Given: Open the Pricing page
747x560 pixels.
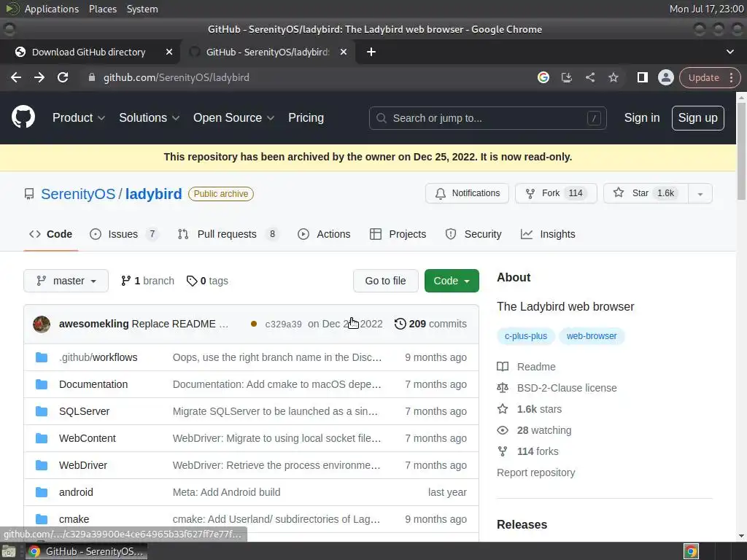Looking at the screenshot, I should pos(306,117).
